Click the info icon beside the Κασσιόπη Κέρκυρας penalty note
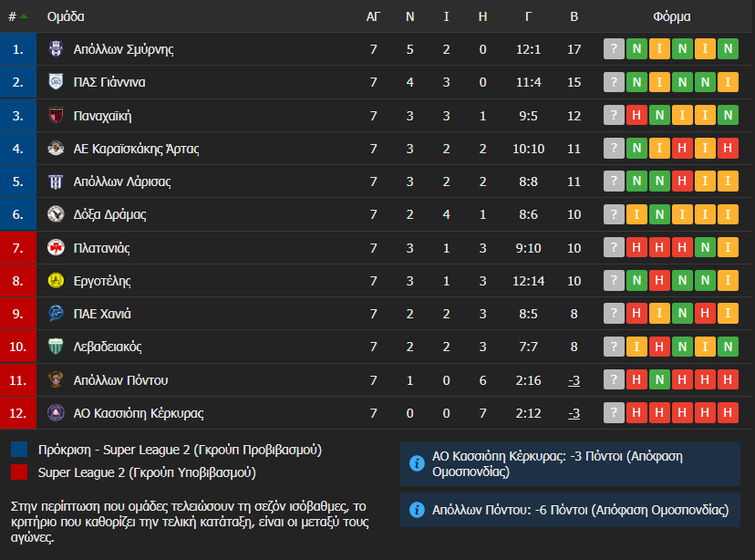The height and width of the screenshot is (560, 755). click(417, 463)
